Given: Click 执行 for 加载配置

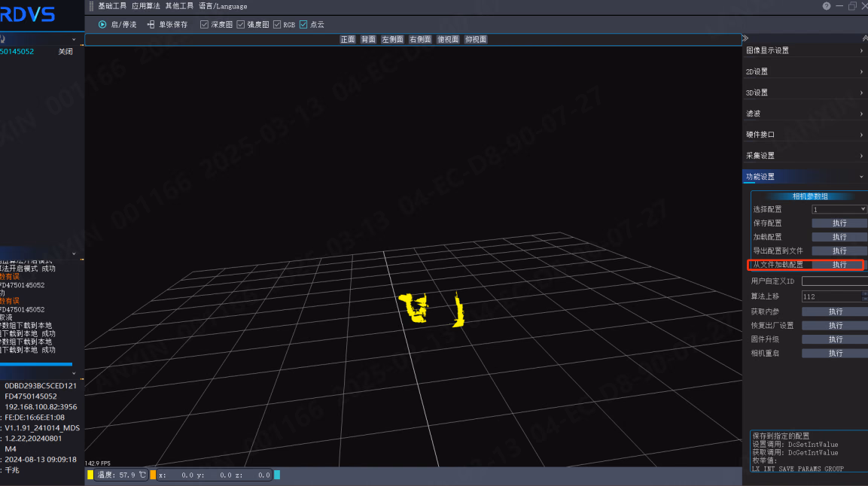Looking at the screenshot, I should pyautogui.click(x=839, y=237).
